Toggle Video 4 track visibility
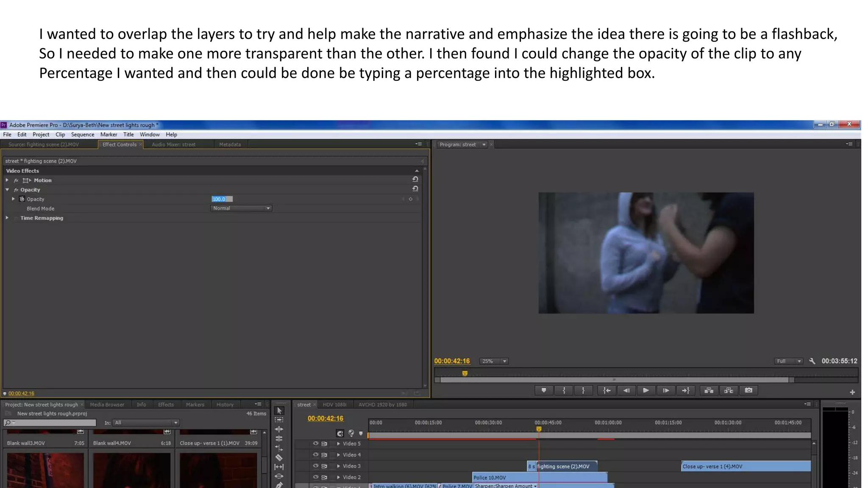This screenshot has width=868, height=488. (316, 455)
